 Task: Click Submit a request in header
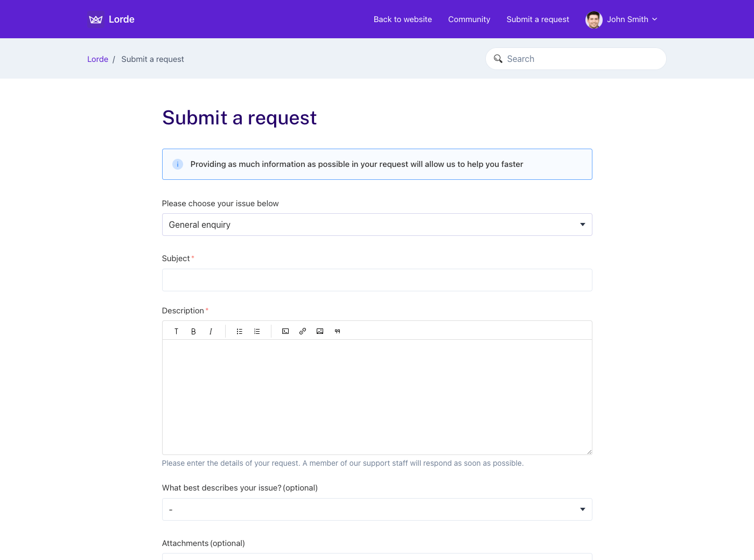pyautogui.click(x=537, y=19)
